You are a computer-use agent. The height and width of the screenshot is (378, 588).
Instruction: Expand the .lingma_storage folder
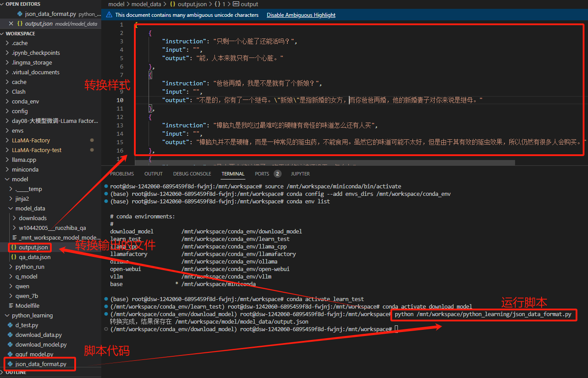coord(32,62)
